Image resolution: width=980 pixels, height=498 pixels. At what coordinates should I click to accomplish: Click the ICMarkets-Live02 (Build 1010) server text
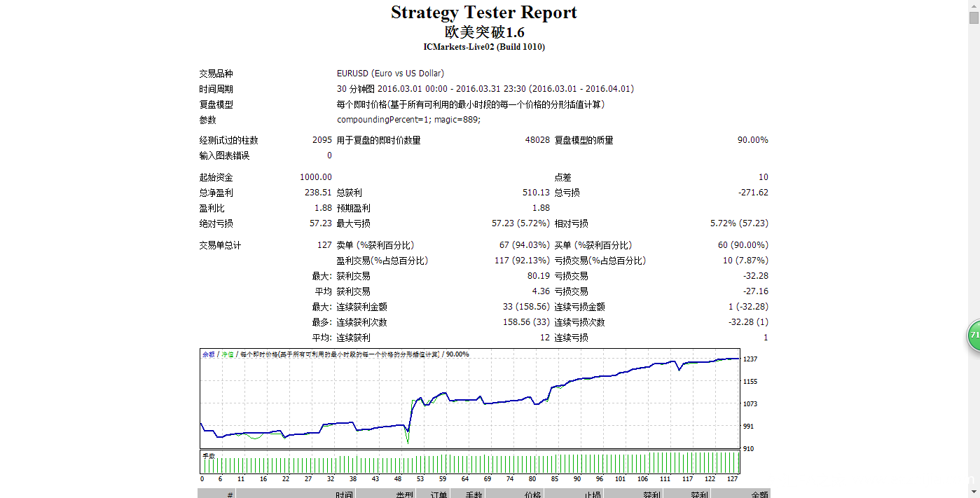[x=484, y=47]
